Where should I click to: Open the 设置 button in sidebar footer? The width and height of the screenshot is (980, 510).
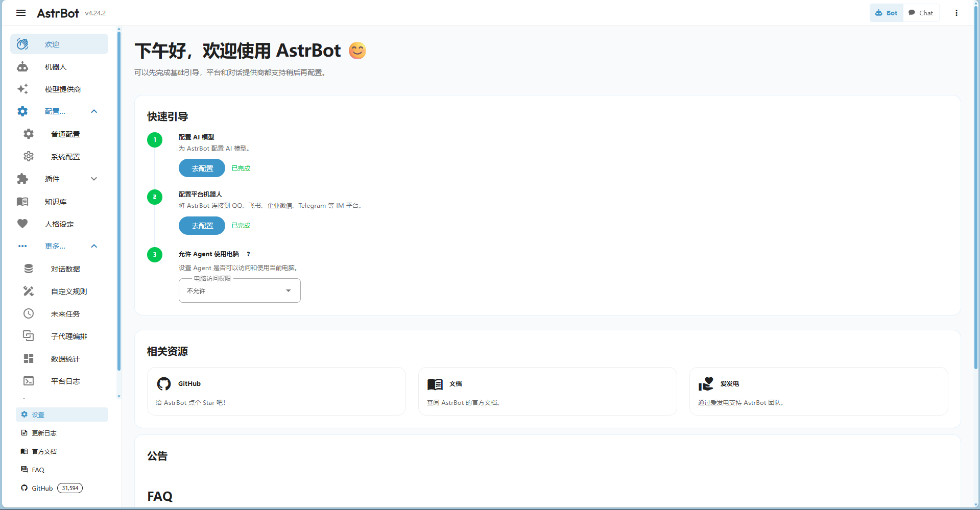(x=62, y=415)
